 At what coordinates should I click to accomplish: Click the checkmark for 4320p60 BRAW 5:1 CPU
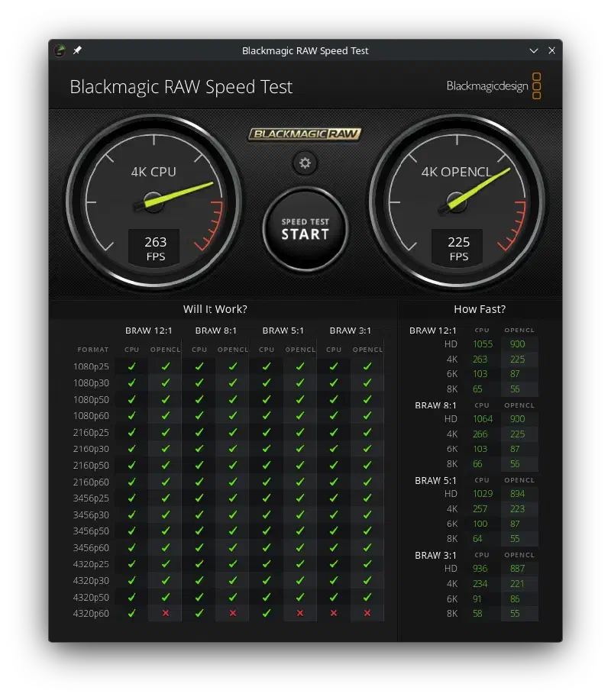(267, 614)
